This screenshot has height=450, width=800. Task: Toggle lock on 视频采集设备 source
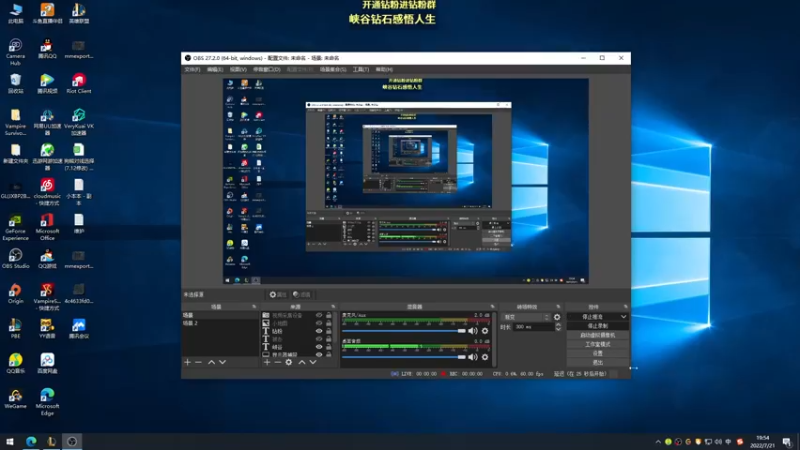click(329, 315)
